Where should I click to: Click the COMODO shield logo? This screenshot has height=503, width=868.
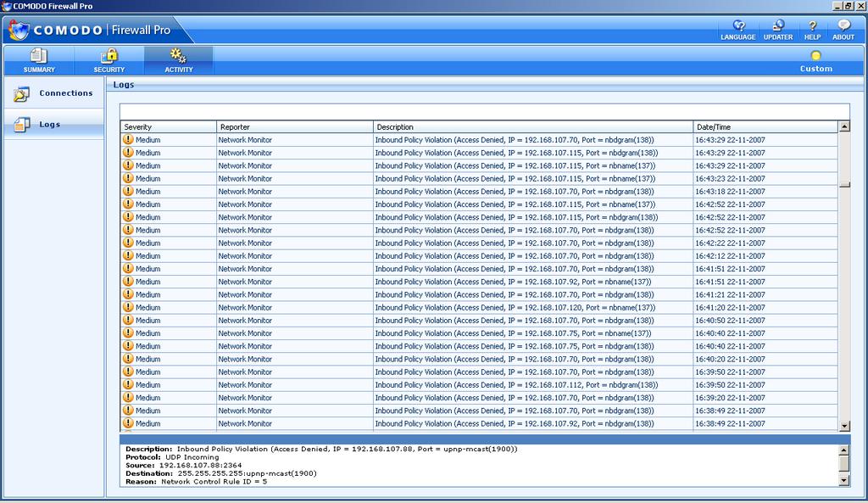(19, 30)
